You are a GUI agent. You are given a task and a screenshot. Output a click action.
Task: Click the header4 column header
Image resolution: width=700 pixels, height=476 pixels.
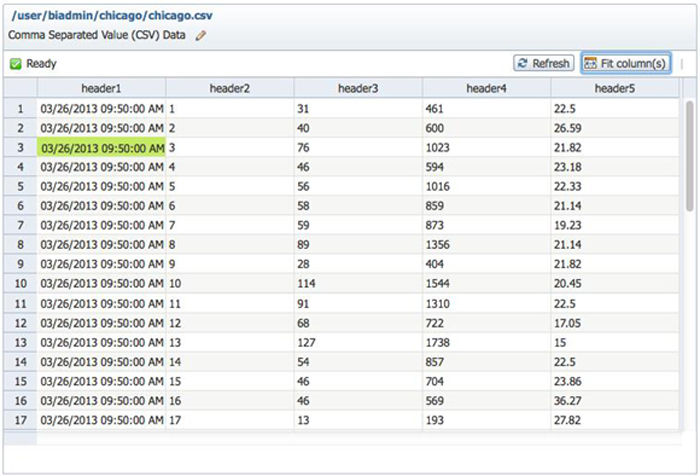point(486,88)
